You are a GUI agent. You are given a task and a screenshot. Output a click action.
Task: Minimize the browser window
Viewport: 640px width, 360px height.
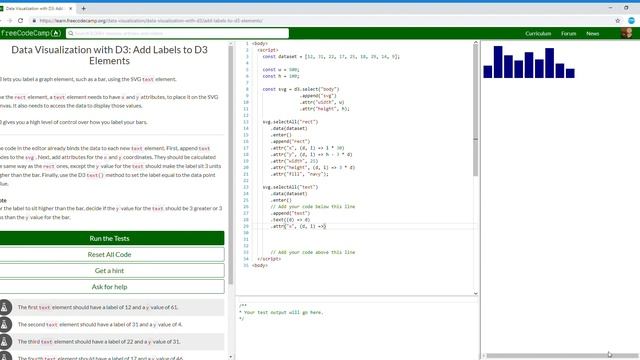pyautogui.click(x=610, y=8)
